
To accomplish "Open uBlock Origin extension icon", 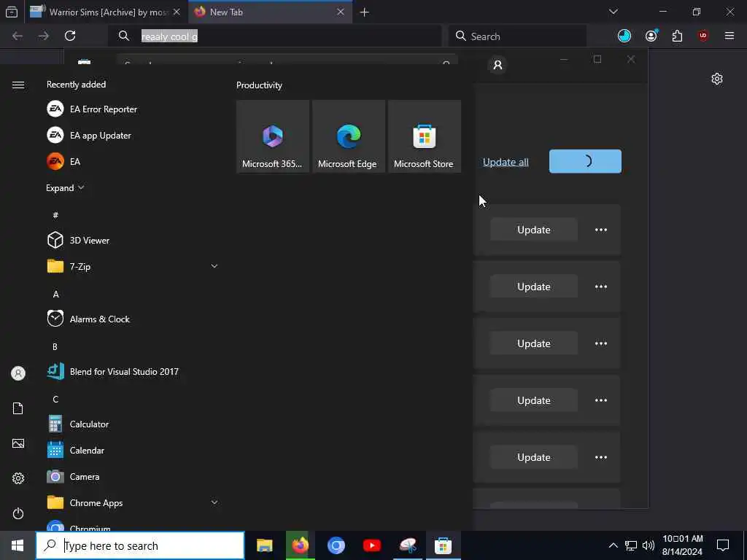I will (703, 36).
